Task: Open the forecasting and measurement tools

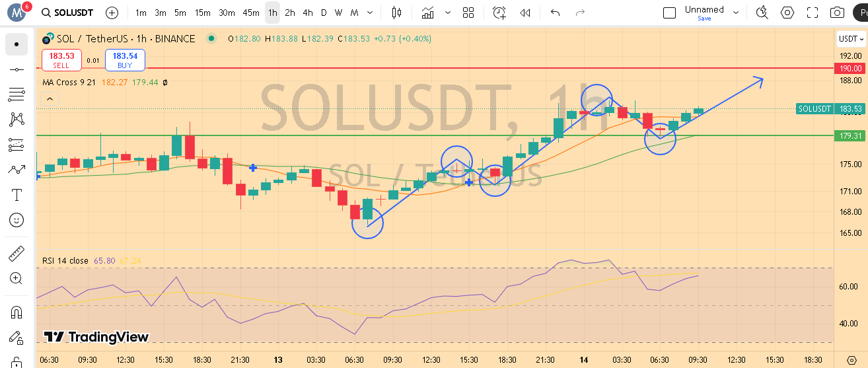Action: click(17, 145)
